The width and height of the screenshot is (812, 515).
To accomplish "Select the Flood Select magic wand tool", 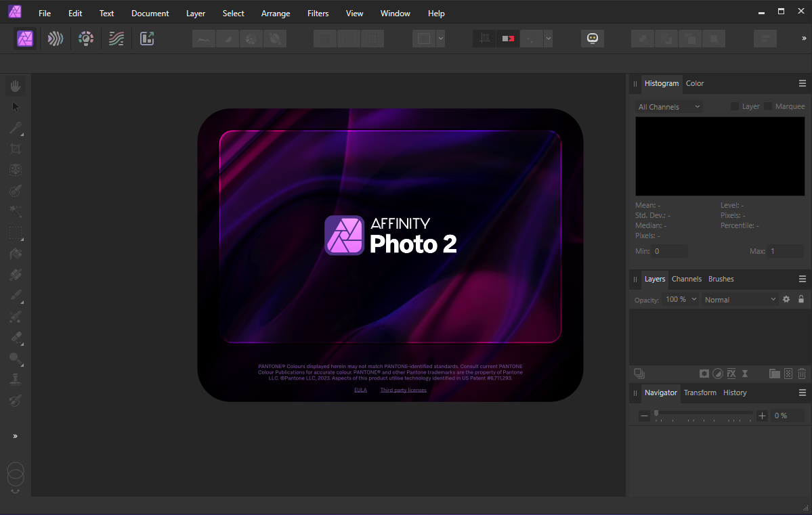I will (x=16, y=212).
